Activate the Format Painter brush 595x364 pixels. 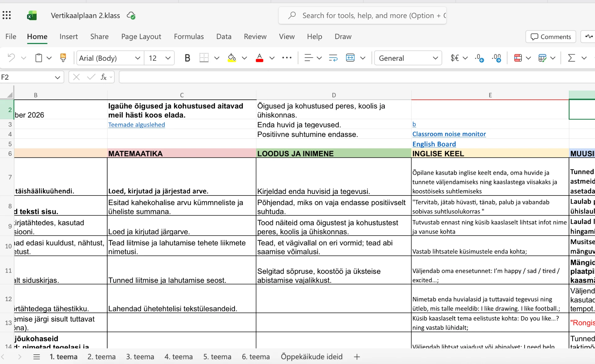click(x=63, y=58)
